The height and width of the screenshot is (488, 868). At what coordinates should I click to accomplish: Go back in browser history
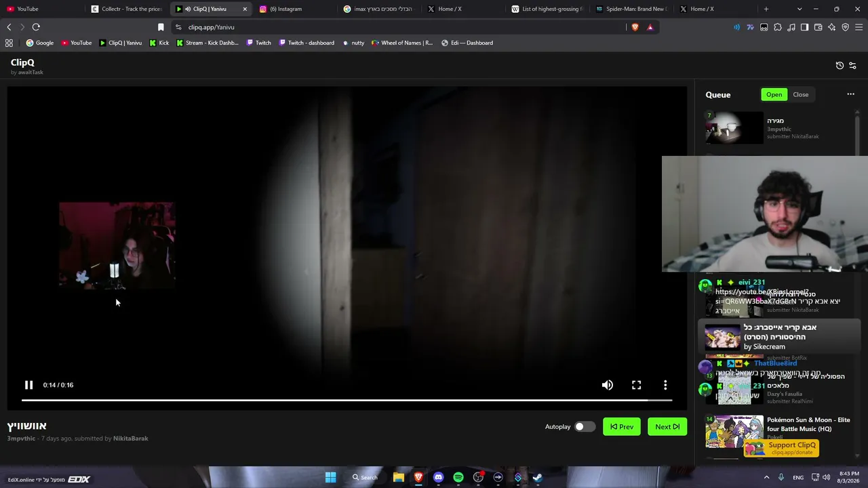[x=9, y=27]
